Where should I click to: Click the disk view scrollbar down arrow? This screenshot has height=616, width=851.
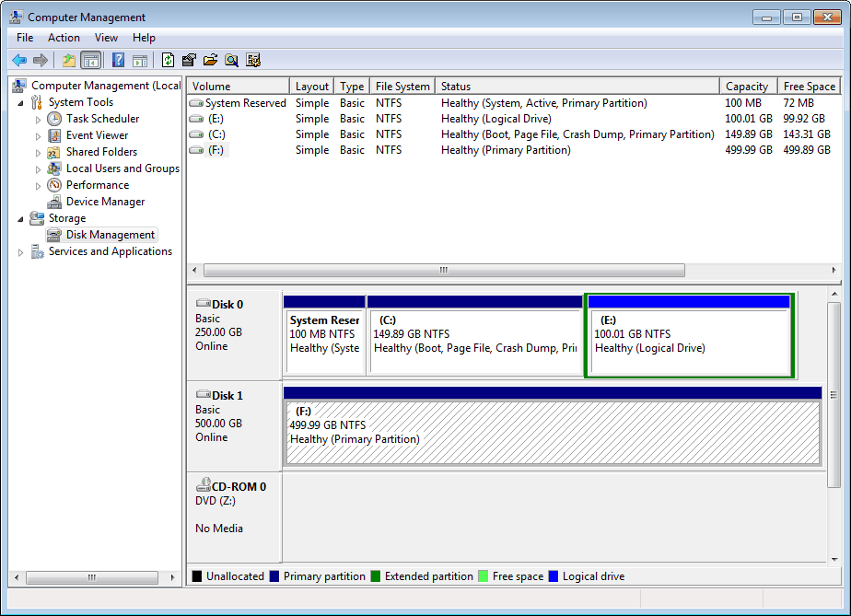(834, 560)
